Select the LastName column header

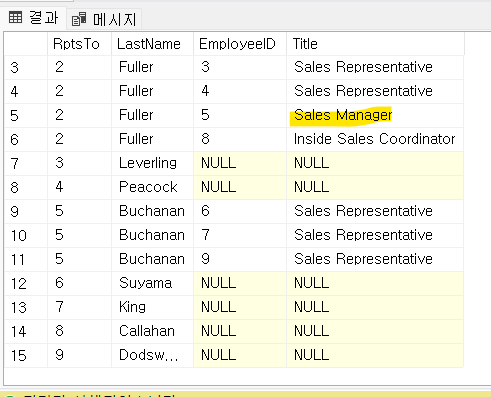(153, 44)
